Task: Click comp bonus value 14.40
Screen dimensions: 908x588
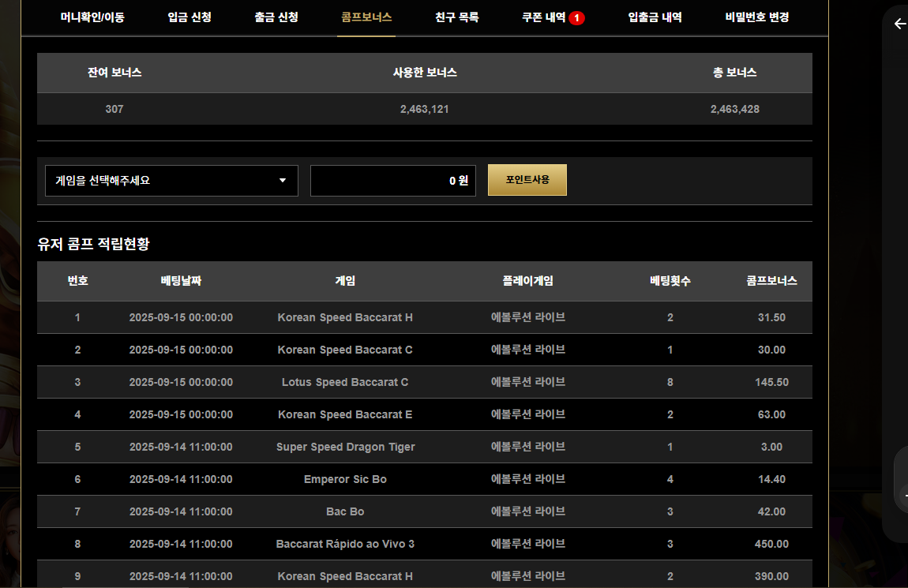Action: [x=771, y=479]
